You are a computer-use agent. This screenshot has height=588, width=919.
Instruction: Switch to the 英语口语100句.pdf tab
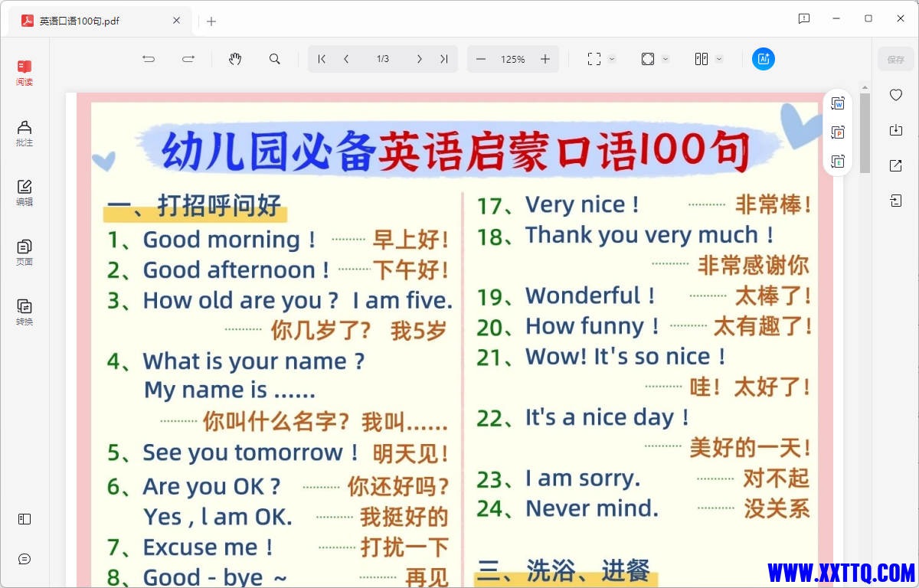[100, 21]
